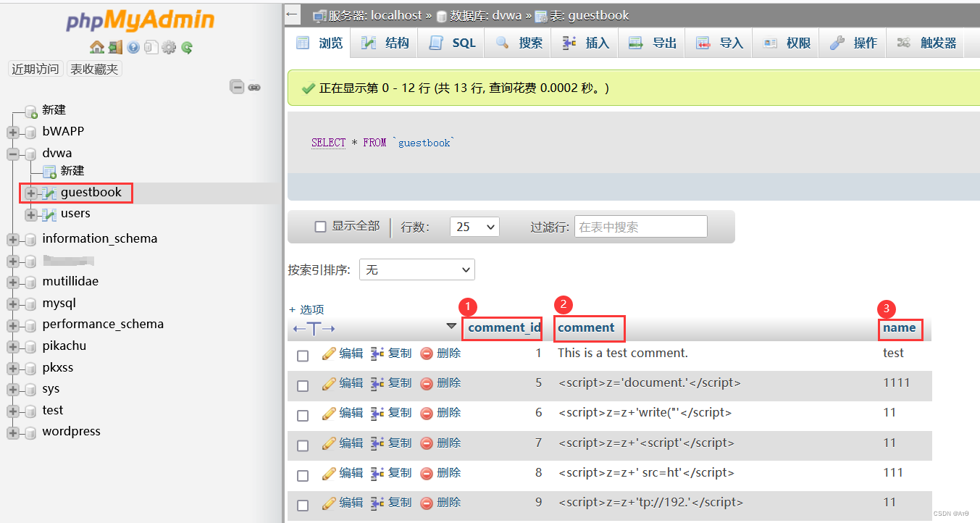The width and height of the screenshot is (980, 523).
Task: Enable the 显示全部 checkbox
Action: [320, 227]
